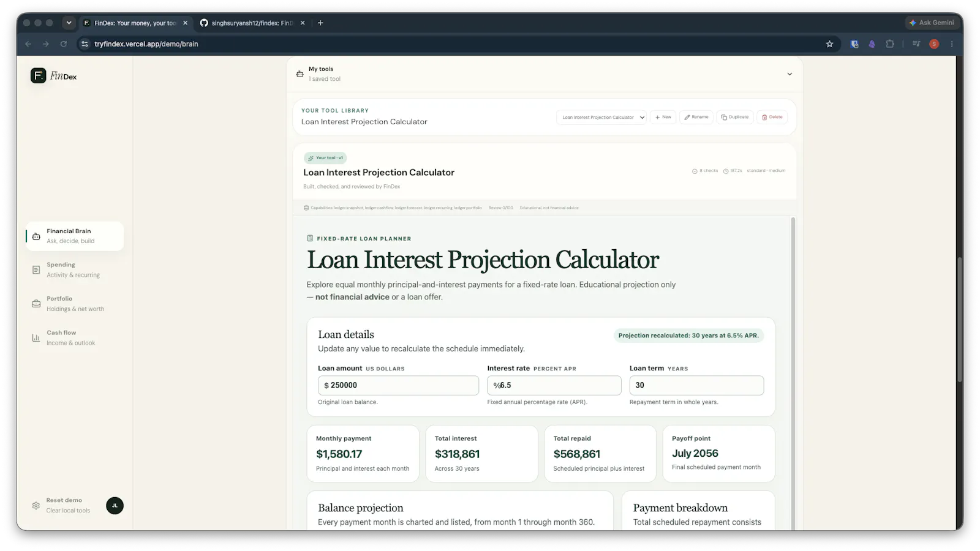
Task: Click the Payoff point July 2056 value
Action: [x=695, y=454]
